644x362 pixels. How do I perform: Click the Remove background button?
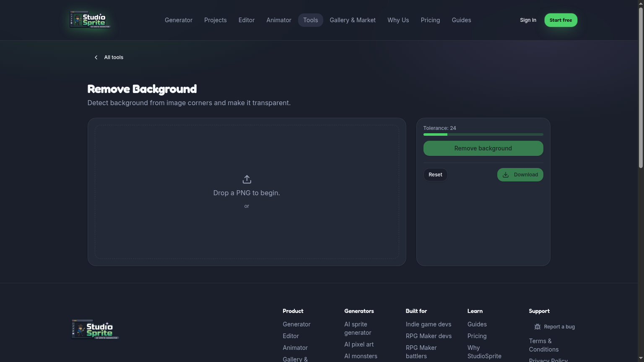pos(483,148)
